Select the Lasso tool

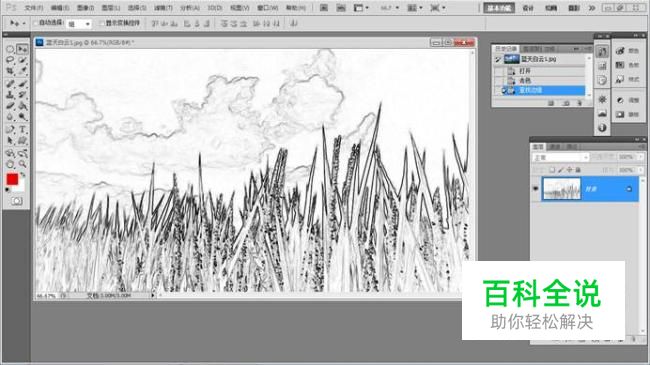pyautogui.click(x=10, y=60)
